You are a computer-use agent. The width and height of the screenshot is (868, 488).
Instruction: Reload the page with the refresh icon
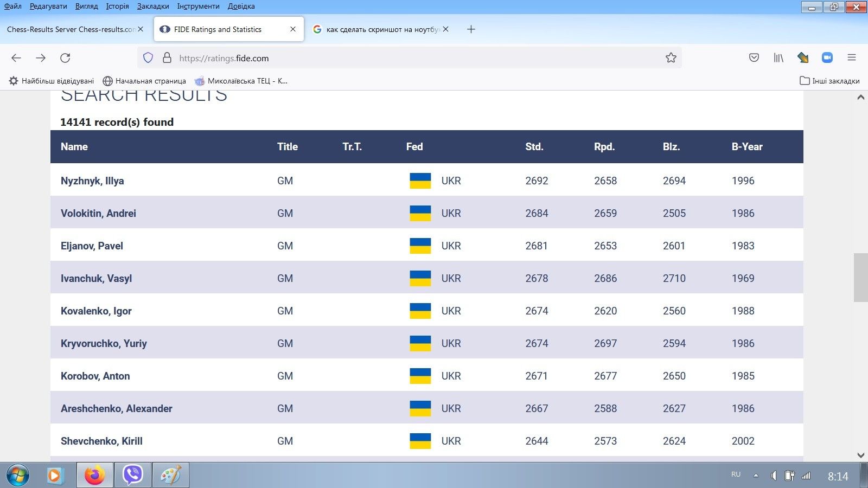point(65,58)
